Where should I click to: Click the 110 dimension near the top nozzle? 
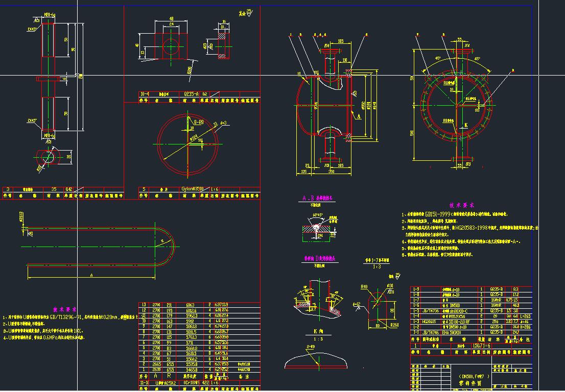point(345,60)
